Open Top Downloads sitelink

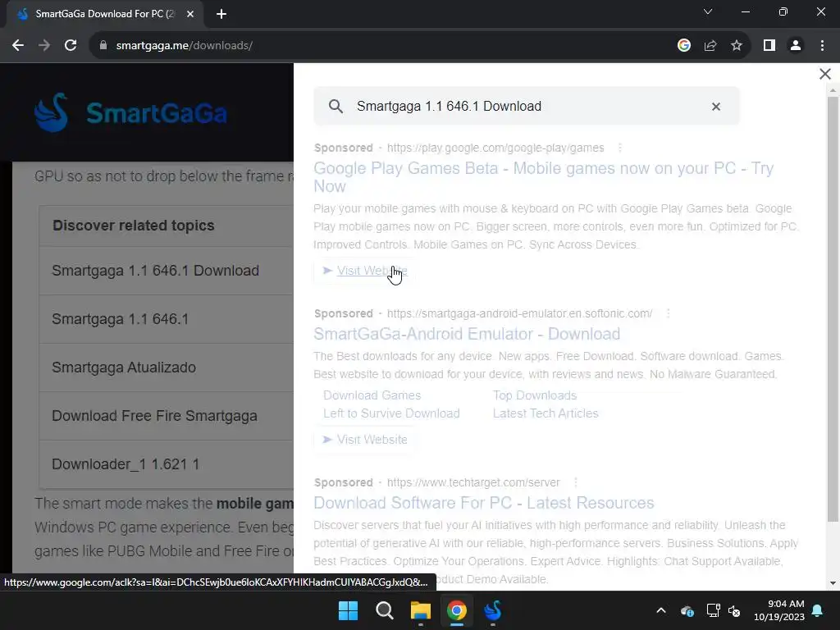(535, 395)
